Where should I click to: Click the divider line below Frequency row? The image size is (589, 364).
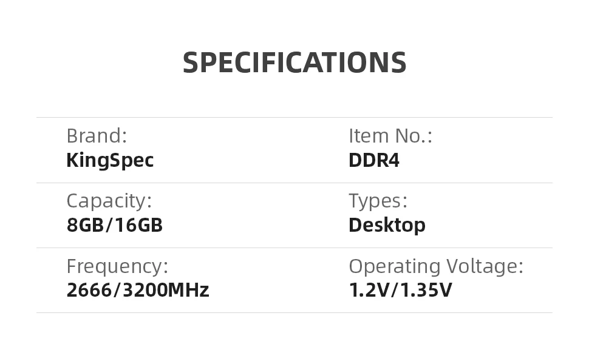(294, 312)
